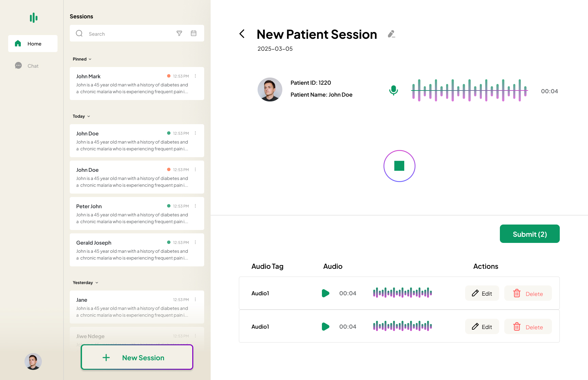Collapse the Today sessions group
The image size is (588, 380).
tap(81, 116)
